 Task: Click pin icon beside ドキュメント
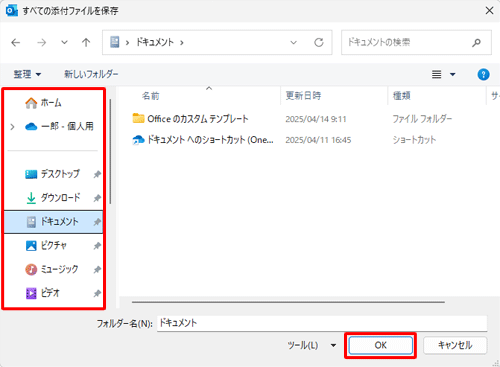pyautogui.click(x=97, y=222)
